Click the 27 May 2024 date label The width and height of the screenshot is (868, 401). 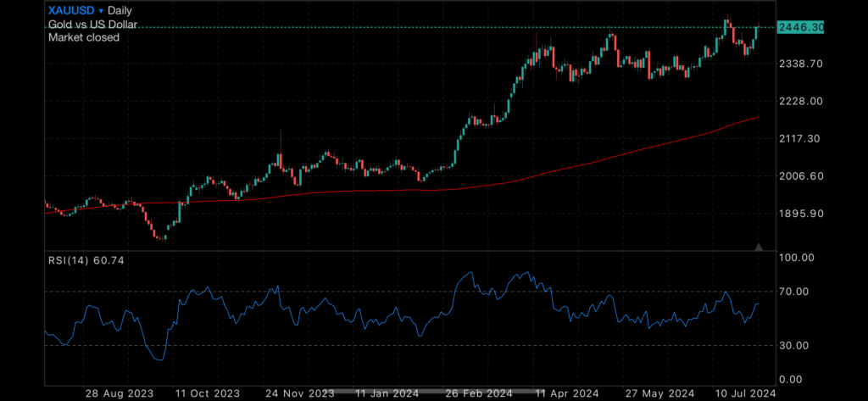tap(658, 393)
